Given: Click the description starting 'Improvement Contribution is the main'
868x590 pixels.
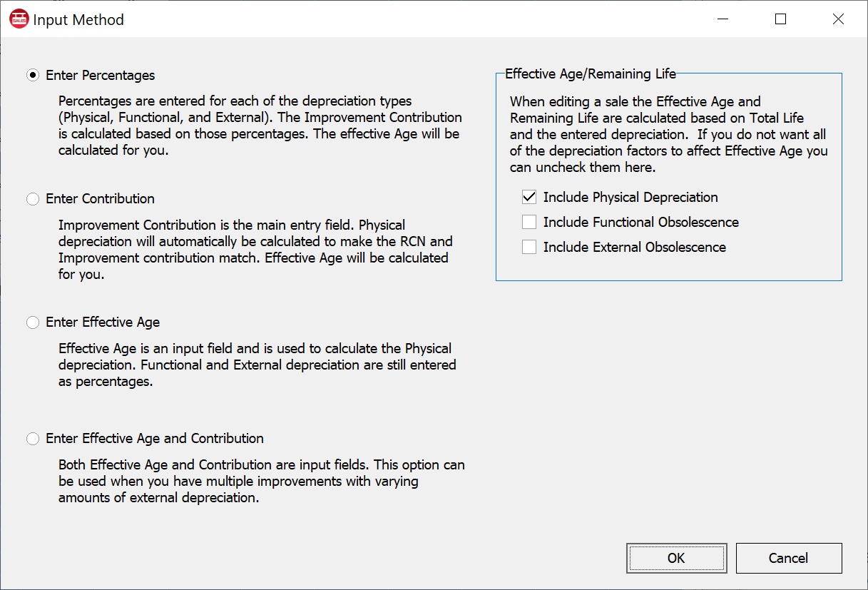Looking at the screenshot, I should coord(255,250).
